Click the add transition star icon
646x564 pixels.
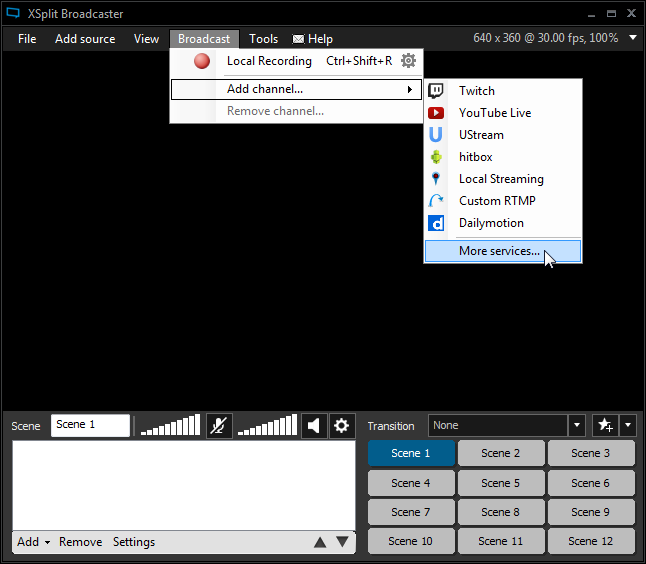(605, 425)
